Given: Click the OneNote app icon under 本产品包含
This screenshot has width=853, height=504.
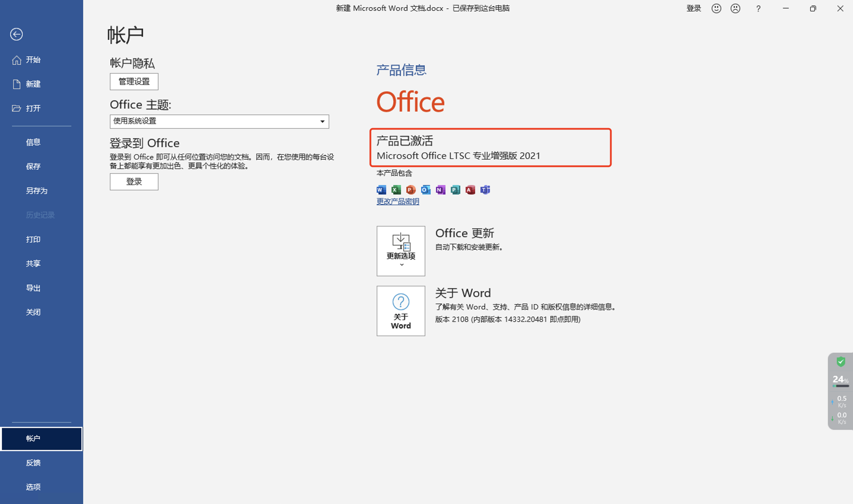Looking at the screenshot, I should point(441,190).
